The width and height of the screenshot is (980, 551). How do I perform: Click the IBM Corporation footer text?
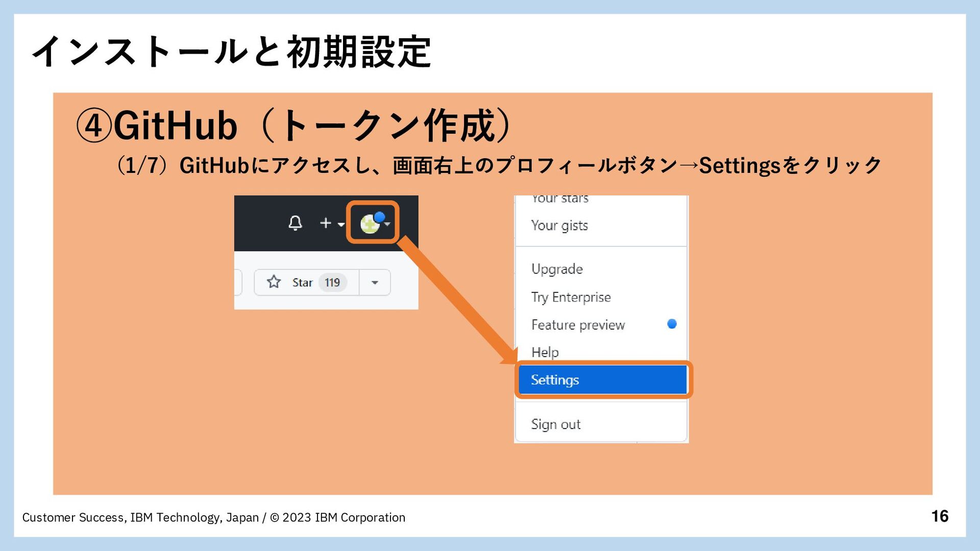click(x=213, y=517)
